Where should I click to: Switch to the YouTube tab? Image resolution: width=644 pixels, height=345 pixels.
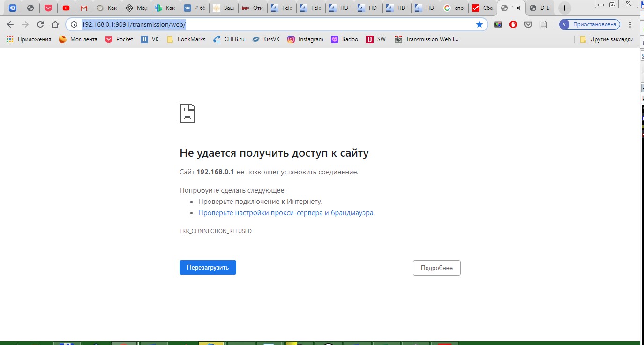click(66, 8)
